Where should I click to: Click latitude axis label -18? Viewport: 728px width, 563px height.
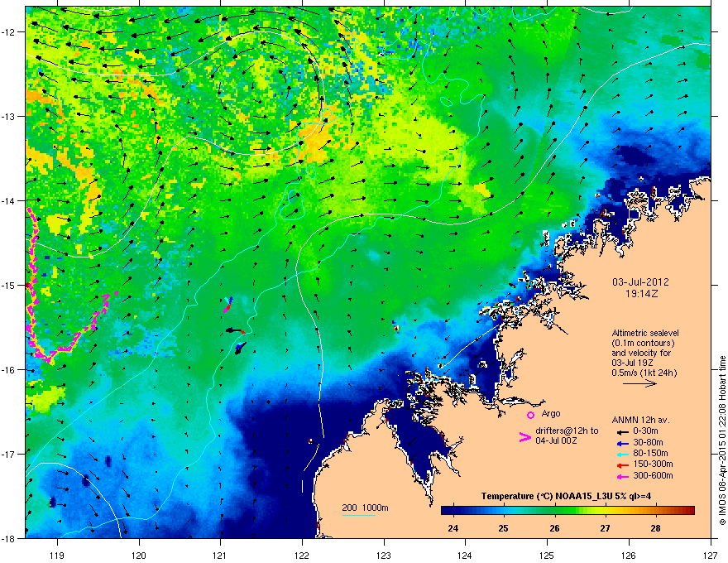[9, 538]
